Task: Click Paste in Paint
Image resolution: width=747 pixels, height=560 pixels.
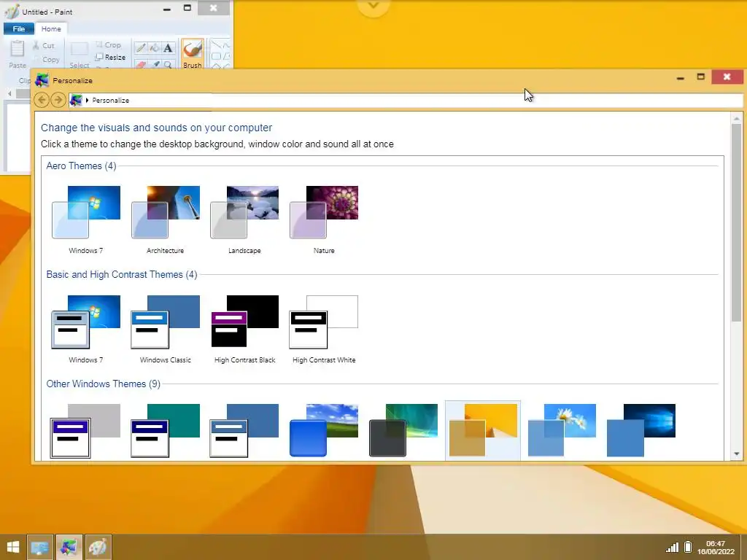Action: point(18,54)
